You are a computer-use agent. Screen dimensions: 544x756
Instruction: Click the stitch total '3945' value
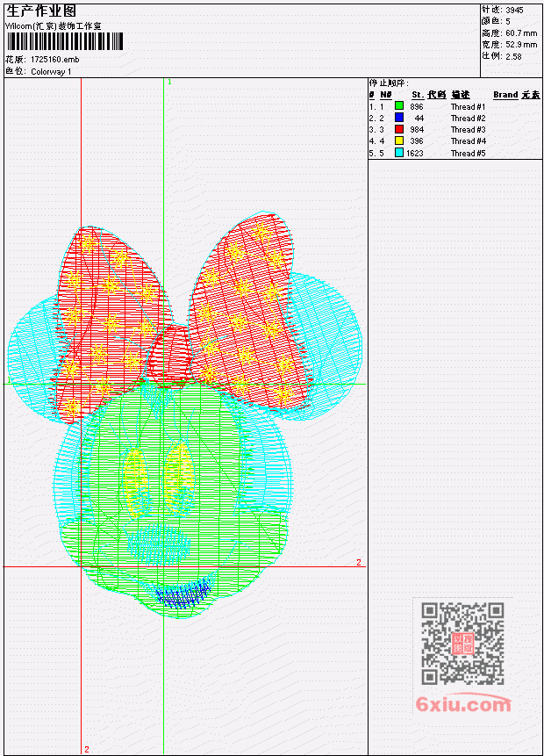click(x=515, y=10)
